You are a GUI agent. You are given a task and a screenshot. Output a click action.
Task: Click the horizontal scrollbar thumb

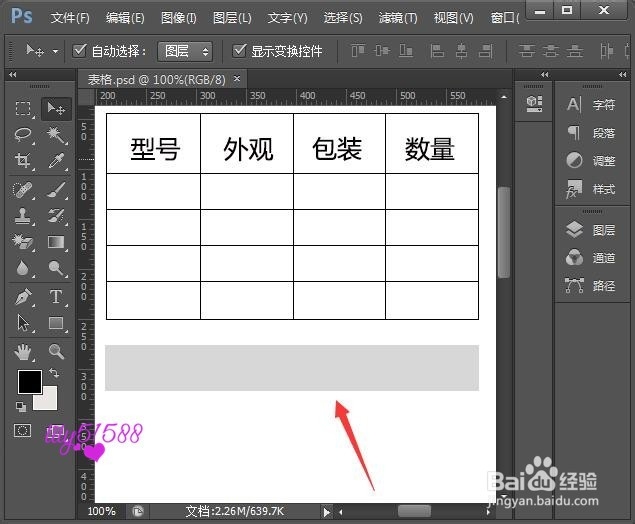[x=414, y=511]
